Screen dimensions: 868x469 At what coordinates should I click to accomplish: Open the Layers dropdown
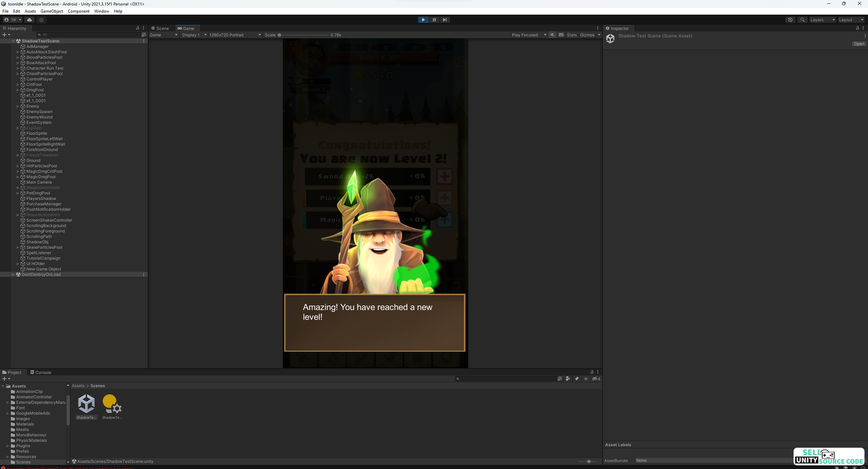point(822,20)
